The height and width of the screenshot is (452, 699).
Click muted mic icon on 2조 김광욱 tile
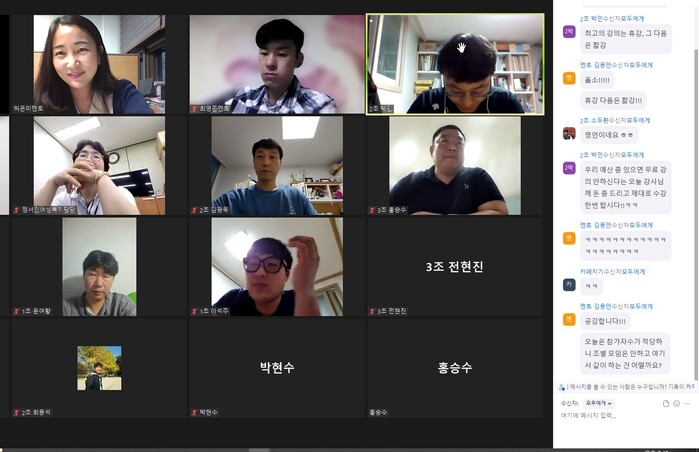point(194,210)
